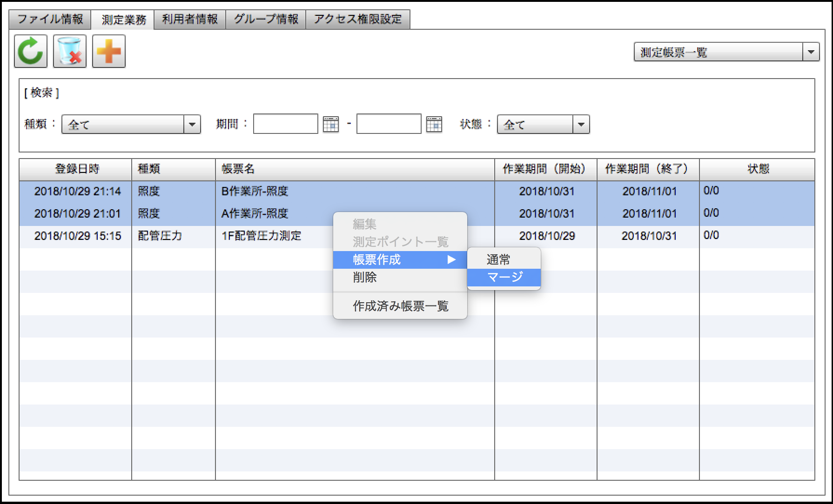Open the 種類 filter dropdown
This screenshot has height=504, width=833.
[192, 125]
